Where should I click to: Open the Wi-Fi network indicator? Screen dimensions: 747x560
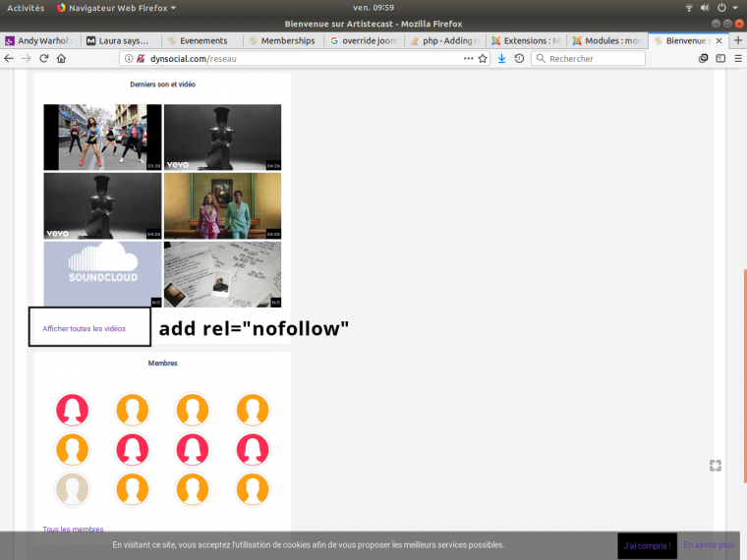click(689, 8)
